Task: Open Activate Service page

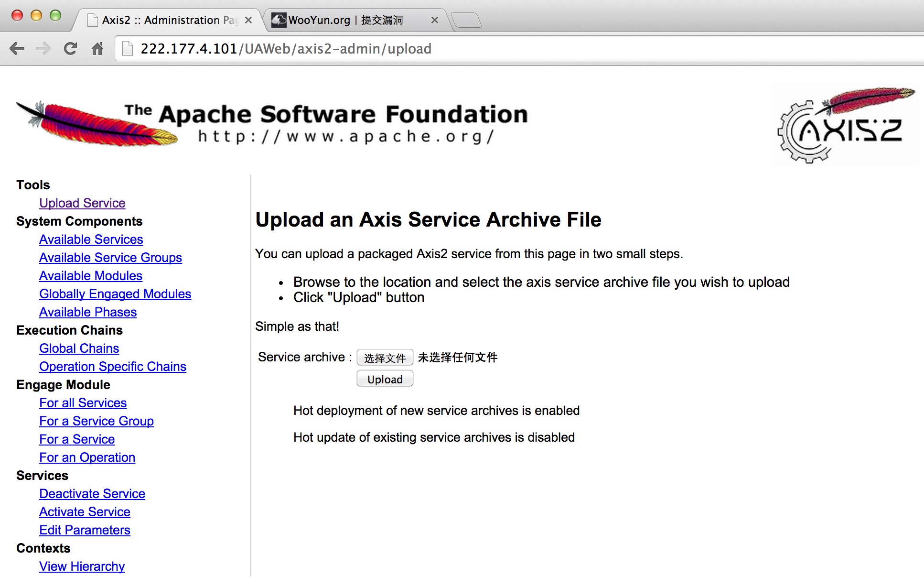Action: point(85,512)
